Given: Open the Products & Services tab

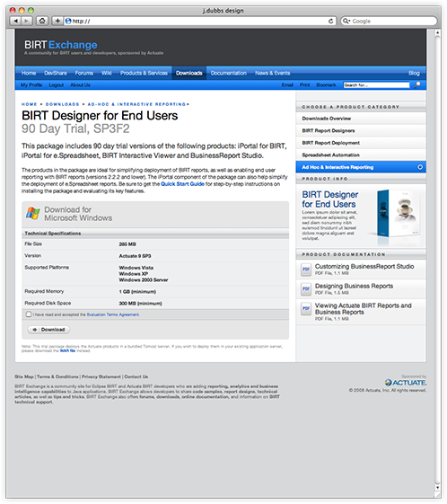Looking at the screenshot, I should (x=144, y=73).
